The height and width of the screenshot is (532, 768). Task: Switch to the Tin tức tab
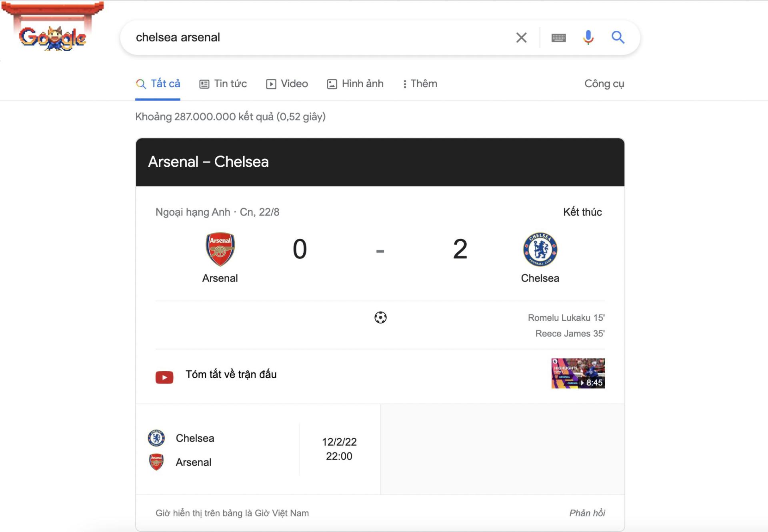pyautogui.click(x=223, y=84)
